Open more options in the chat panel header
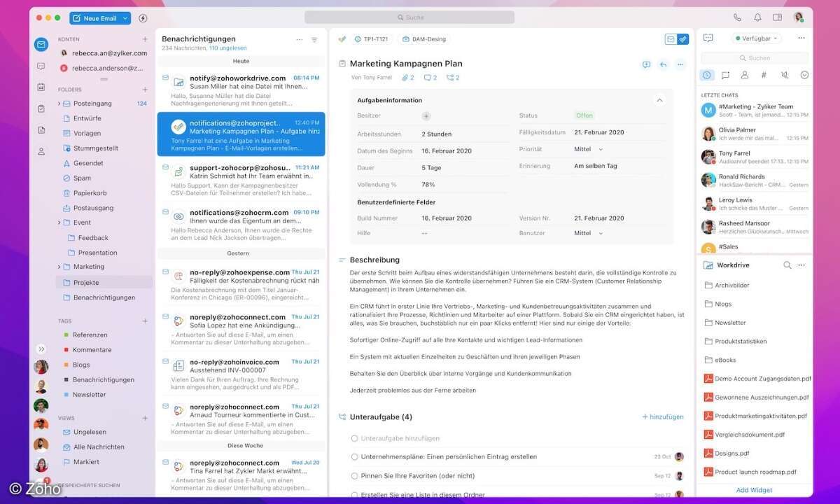The width and height of the screenshot is (840, 504). click(801, 38)
